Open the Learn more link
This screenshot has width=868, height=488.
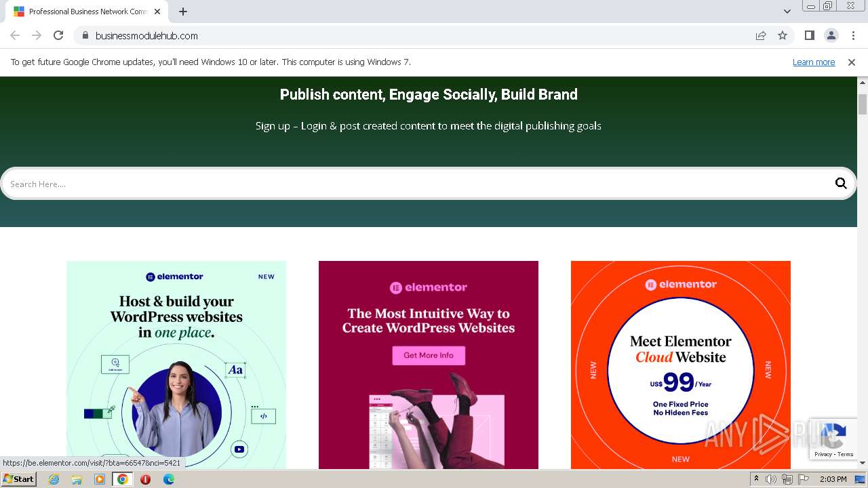click(814, 62)
